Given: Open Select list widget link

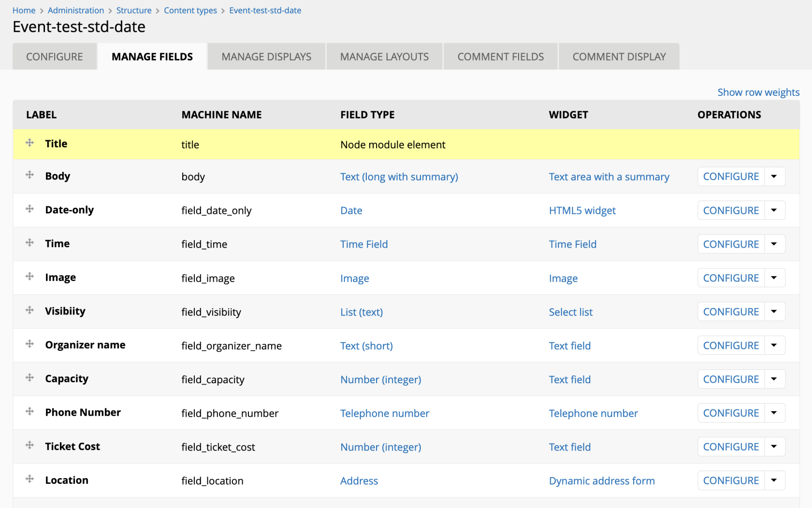Looking at the screenshot, I should pos(571,312).
